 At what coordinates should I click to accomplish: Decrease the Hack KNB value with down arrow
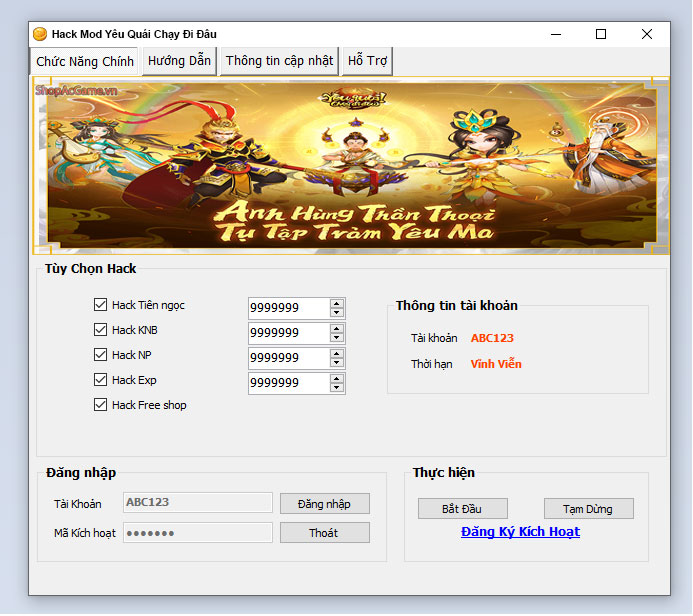pyautogui.click(x=337, y=338)
